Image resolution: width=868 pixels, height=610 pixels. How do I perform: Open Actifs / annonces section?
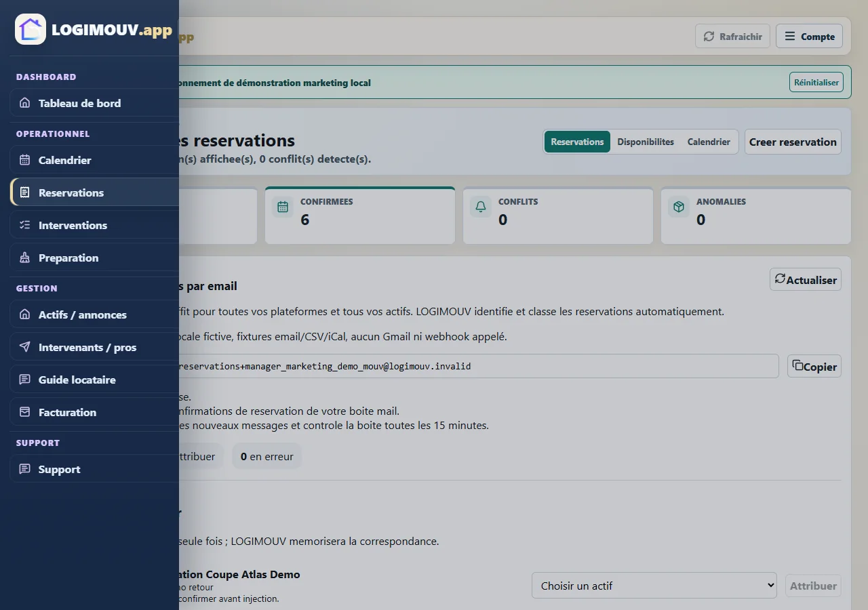pyautogui.click(x=94, y=314)
